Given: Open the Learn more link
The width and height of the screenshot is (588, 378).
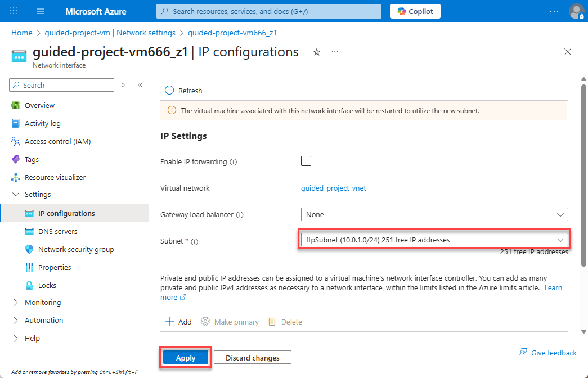Looking at the screenshot, I should pyautogui.click(x=553, y=287).
